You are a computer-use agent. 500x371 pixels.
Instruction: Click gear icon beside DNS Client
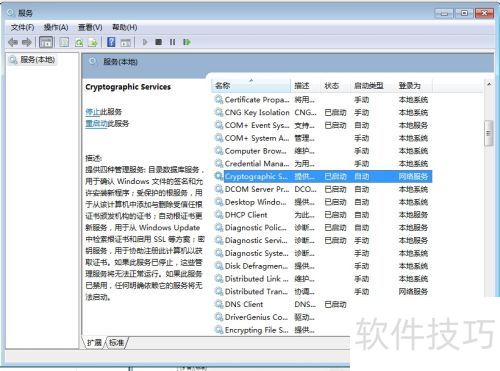pyautogui.click(x=219, y=304)
